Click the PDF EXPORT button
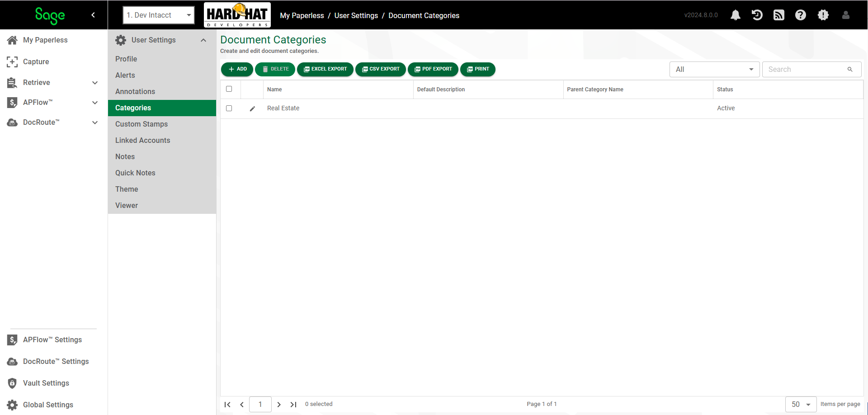The image size is (868, 415). tap(433, 69)
